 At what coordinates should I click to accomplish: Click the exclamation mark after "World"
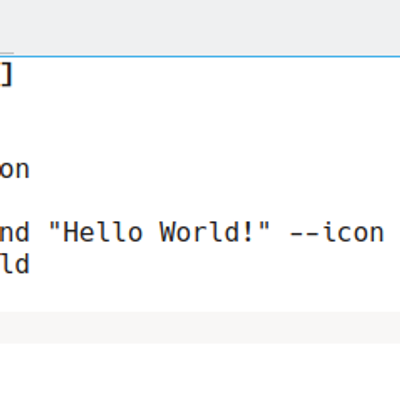pos(248,232)
